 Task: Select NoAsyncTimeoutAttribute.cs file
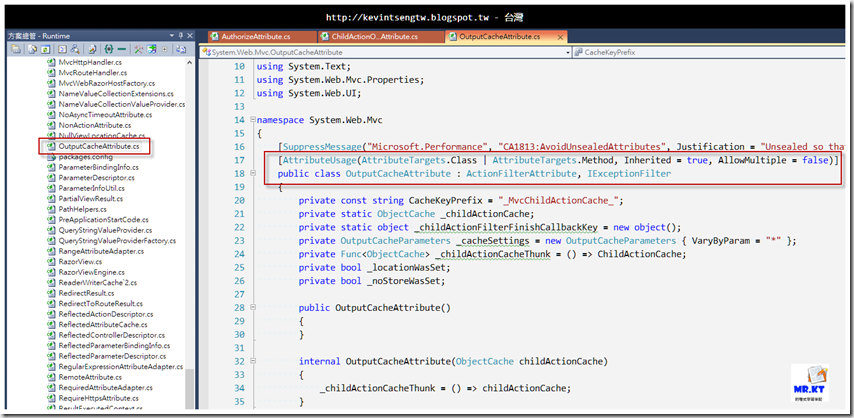click(x=105, y=115)
